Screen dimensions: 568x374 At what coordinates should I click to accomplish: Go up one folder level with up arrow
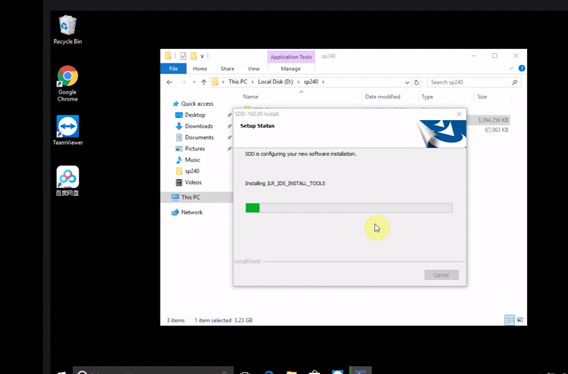click(204, 82)
